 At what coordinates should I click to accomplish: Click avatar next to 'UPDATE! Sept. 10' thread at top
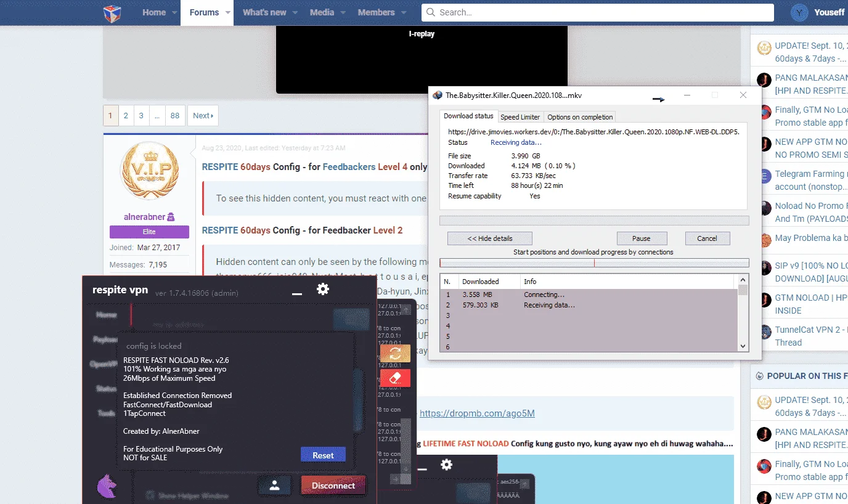pyautogui.click(x=764, y=48)
